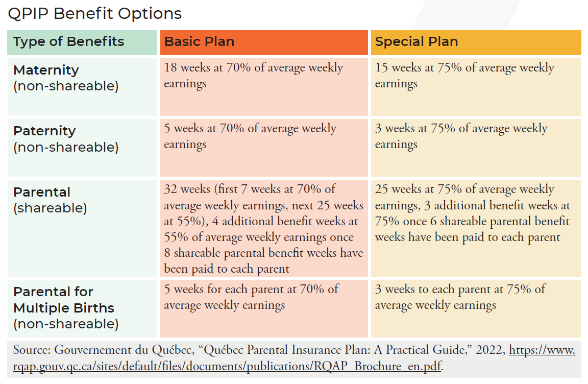Click the '(shareable)' text under Parental
Viewport: 588px width, 384px height.
click(50, 208)
